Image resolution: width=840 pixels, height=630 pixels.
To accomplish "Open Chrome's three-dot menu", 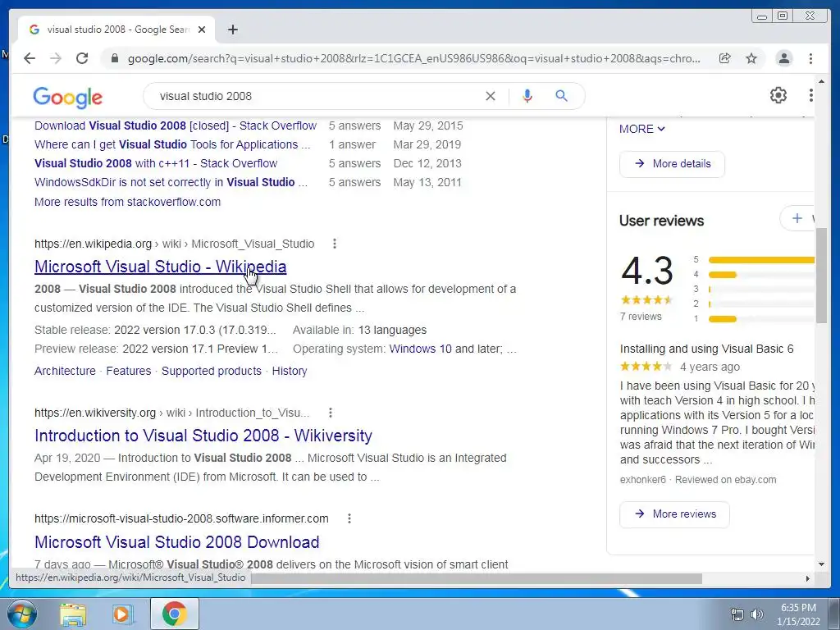I will (x=810, y=58).
